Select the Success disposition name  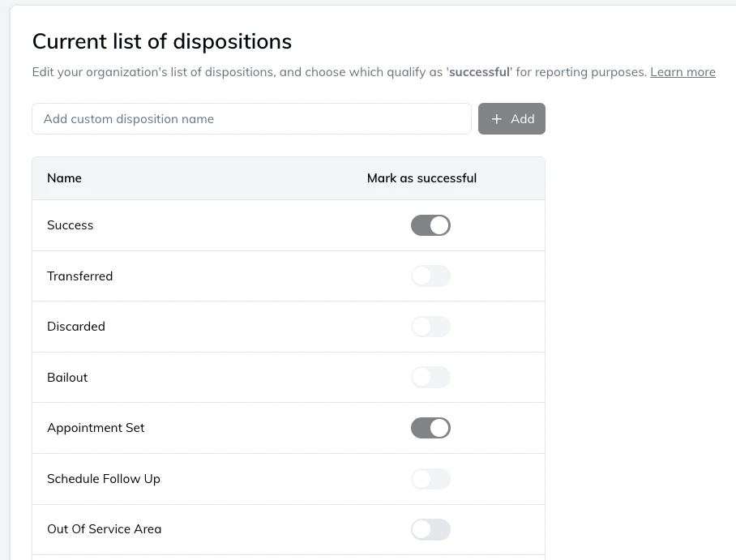(x=71, y=225)
